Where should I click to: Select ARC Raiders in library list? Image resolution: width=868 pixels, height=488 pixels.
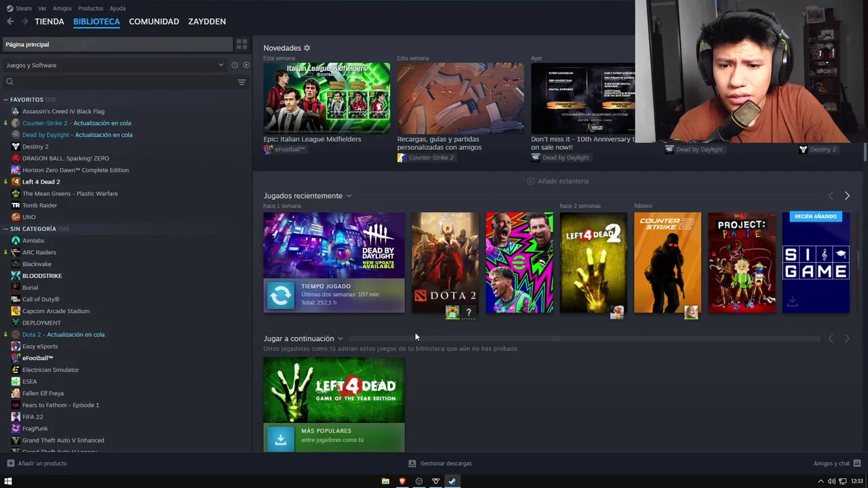(x=39, y=252)
